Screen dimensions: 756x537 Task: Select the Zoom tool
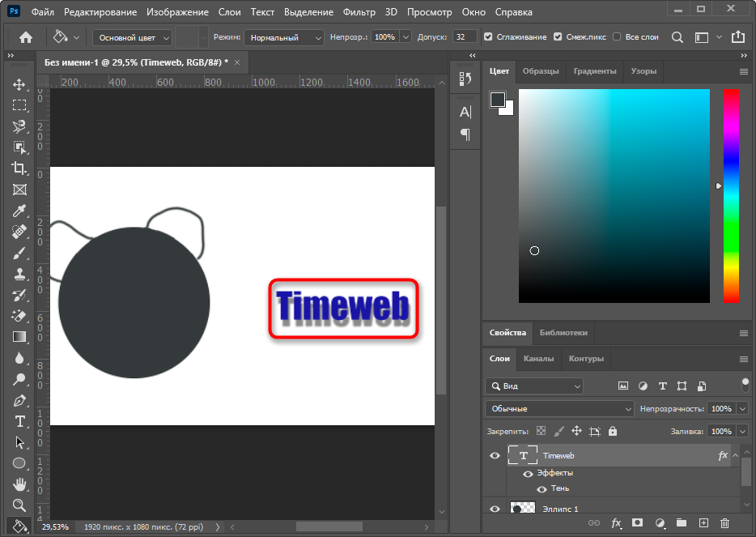pos(19,505)
